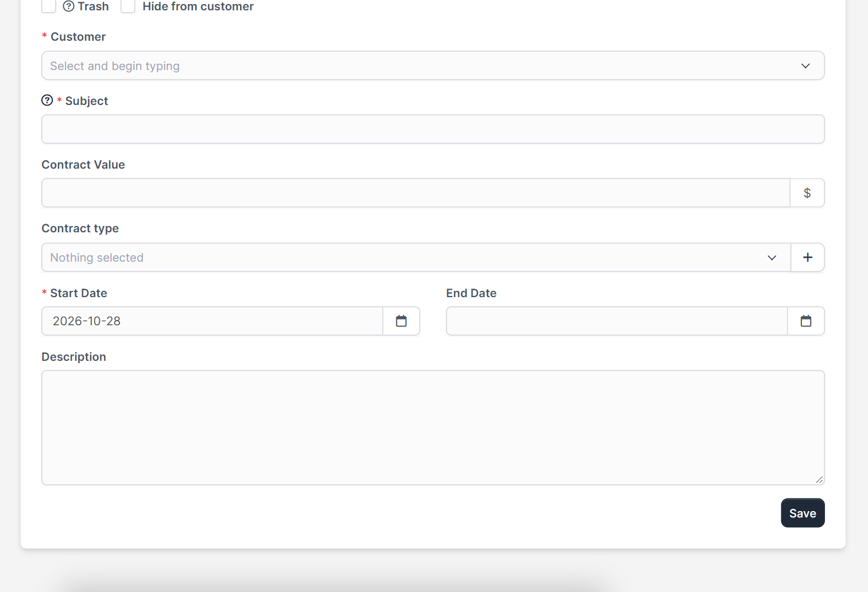Click the Description label
Viewport: 868px width, 592px height.
74,357
